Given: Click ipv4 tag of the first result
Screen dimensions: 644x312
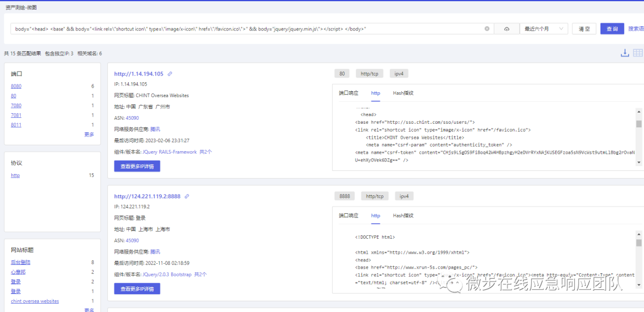Looking at the screenshot, I should point(399,74).
